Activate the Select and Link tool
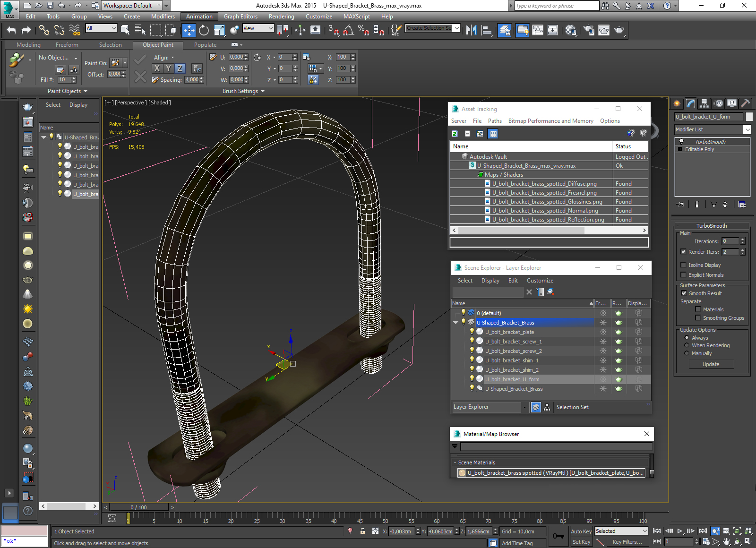This screenshot has height=548, width=756. pyautogui.click(x=44, y=30)
